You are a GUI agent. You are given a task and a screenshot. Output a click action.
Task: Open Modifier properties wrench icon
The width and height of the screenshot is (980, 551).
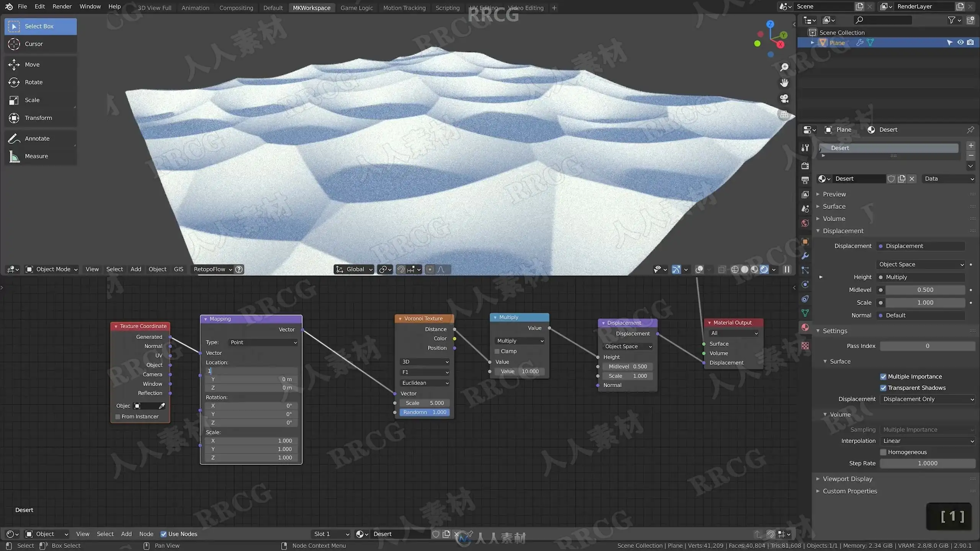pos(805,256)
